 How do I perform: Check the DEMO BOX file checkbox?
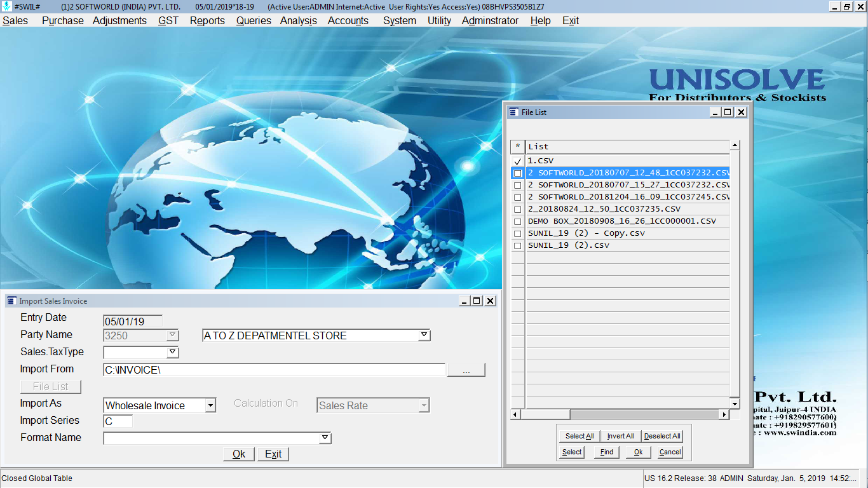click(518, 222)
